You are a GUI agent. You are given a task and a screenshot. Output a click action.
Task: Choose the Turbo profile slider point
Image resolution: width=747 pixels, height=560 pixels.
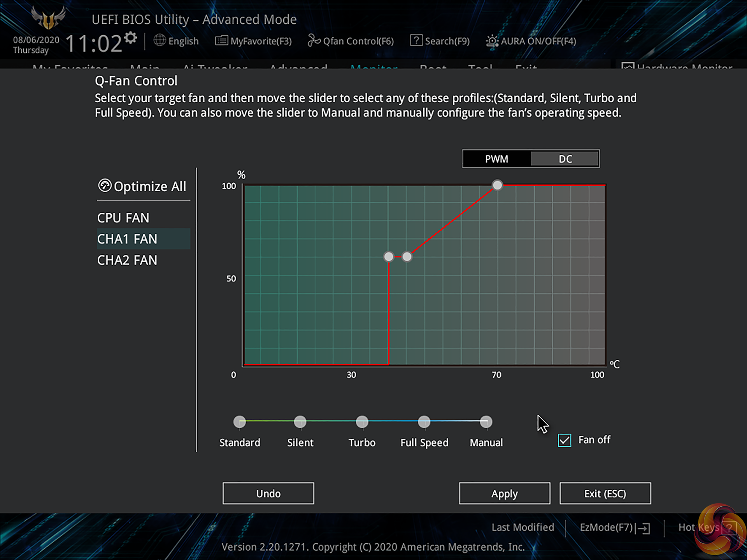[362, 422]
